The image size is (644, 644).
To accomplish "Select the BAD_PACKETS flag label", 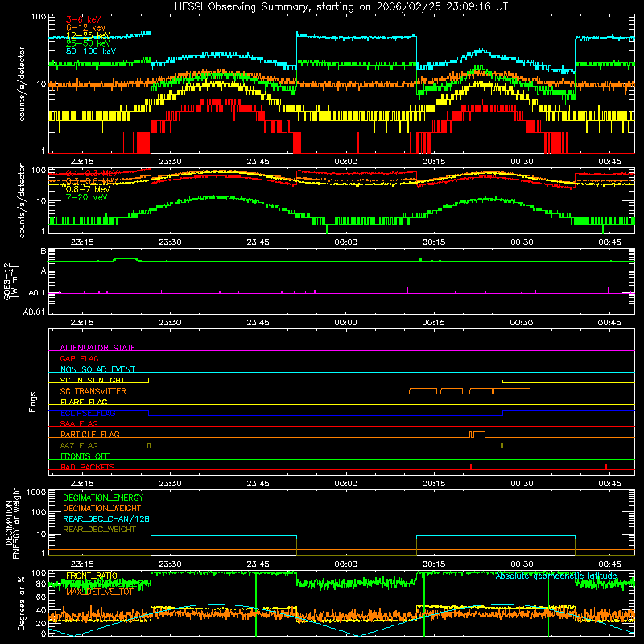I will tap(88, 467).
